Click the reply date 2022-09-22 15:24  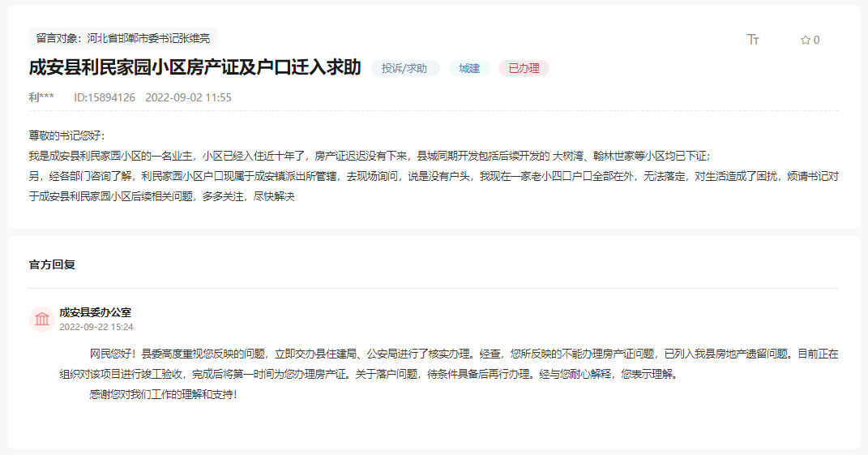pos(96,327)
